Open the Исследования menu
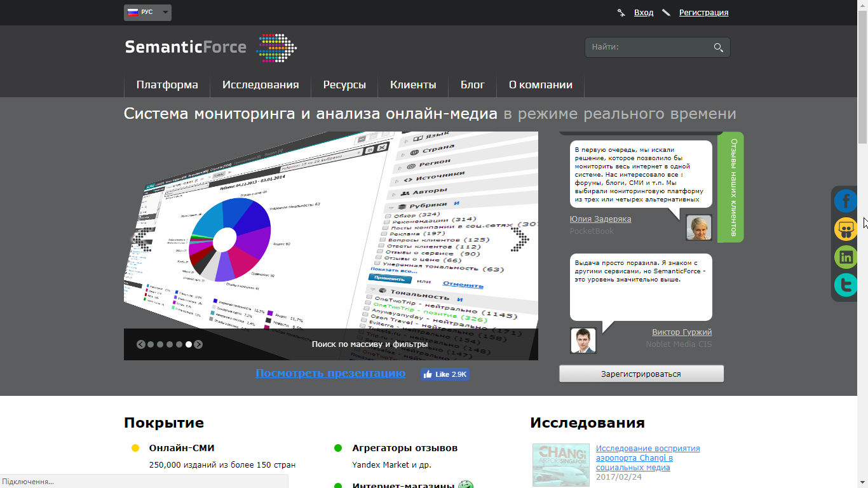The image size is (868, 488). pyautogui.click(x=261, y=85)
